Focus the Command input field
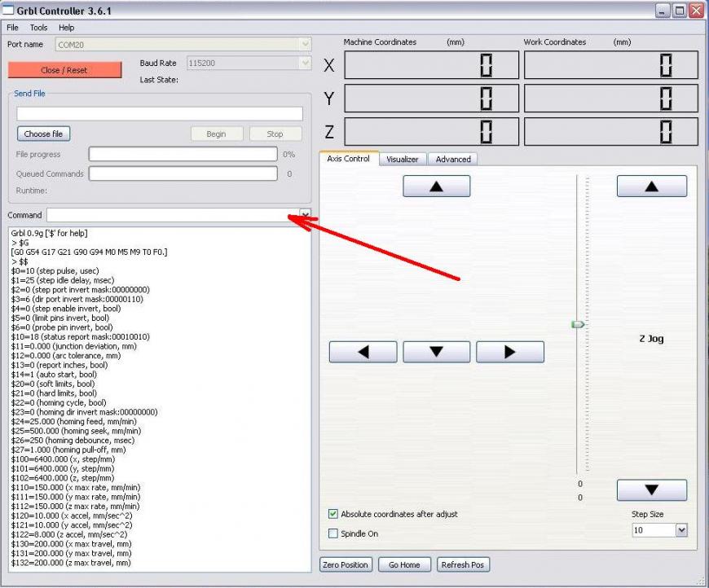Screen dimensions: 709x588 174,215
